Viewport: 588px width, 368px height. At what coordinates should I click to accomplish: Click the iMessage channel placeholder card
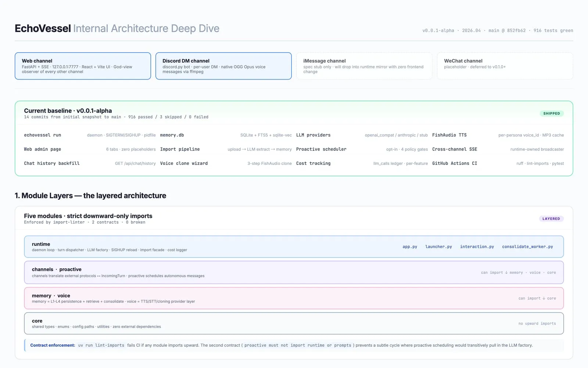(364, 66)
